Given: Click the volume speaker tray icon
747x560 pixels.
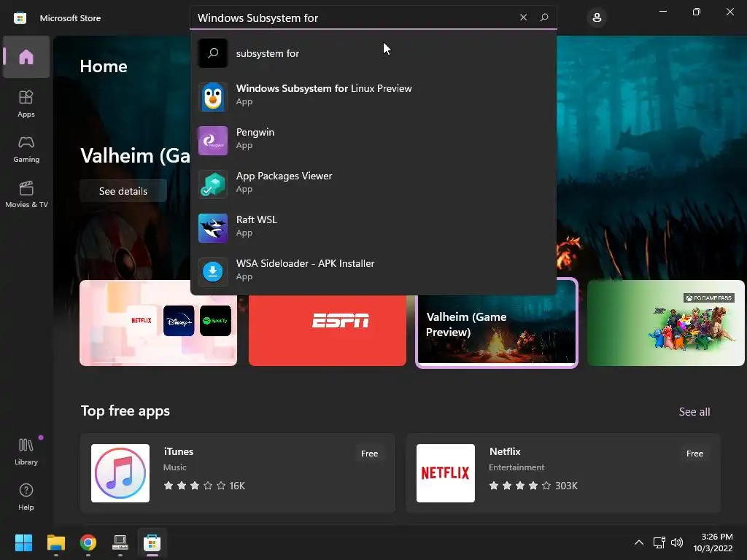Looking at the screenshot, I should coord(677,542).
